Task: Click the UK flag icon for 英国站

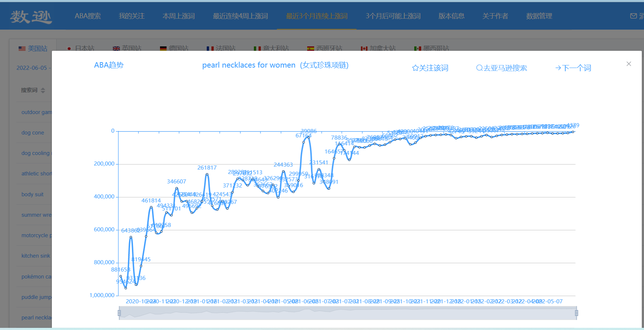Action: (x=116, y=49)
